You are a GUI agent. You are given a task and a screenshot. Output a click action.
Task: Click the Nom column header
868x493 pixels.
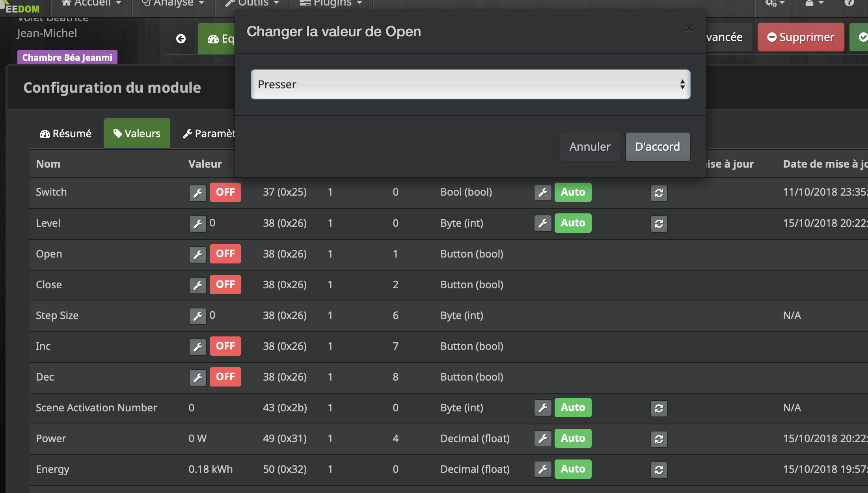pyautogui.click(x=48, y=164)
